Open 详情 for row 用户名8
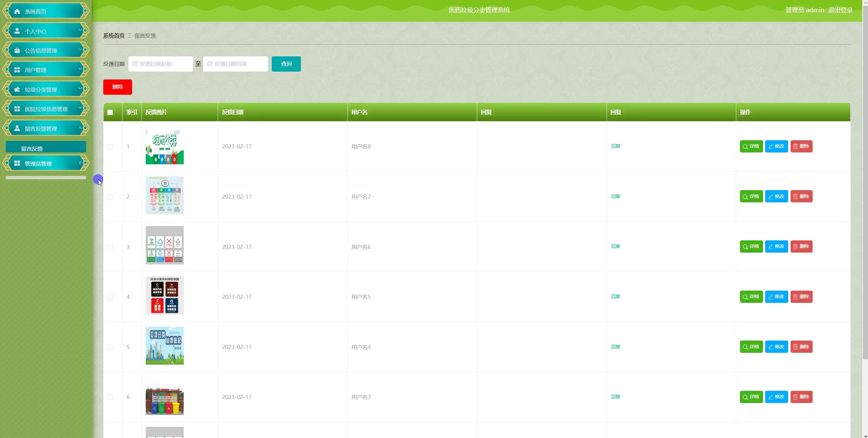 point(751,146)
